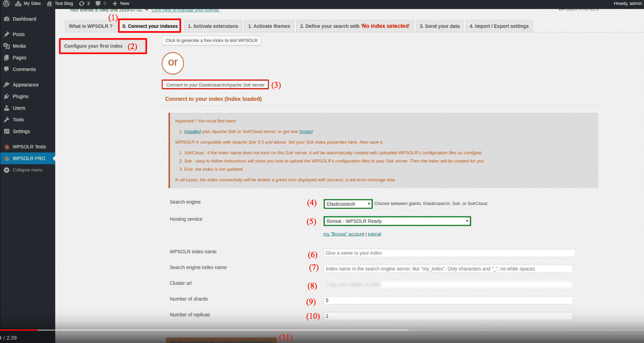Focus the Number of shards field
The width and height of the screenshot is (644, 343).
pyautogui.click(x=448, y=300)
